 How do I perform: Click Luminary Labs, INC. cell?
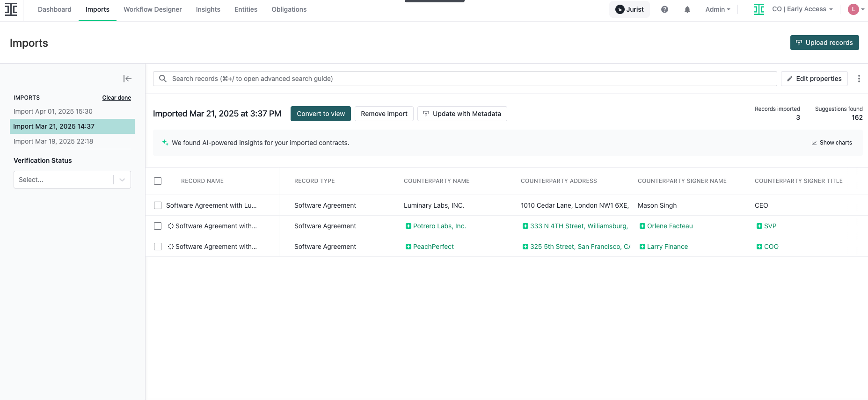pos(434,205)
